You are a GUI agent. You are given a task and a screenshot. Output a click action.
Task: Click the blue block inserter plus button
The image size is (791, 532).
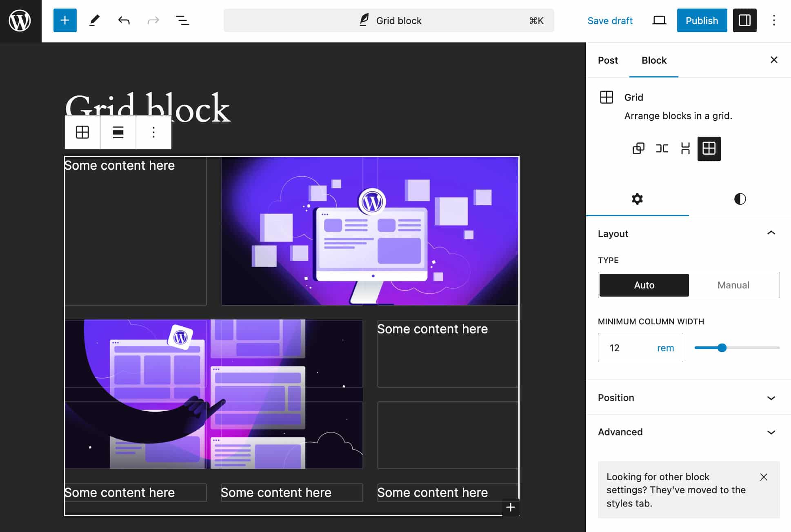(65, 20)
